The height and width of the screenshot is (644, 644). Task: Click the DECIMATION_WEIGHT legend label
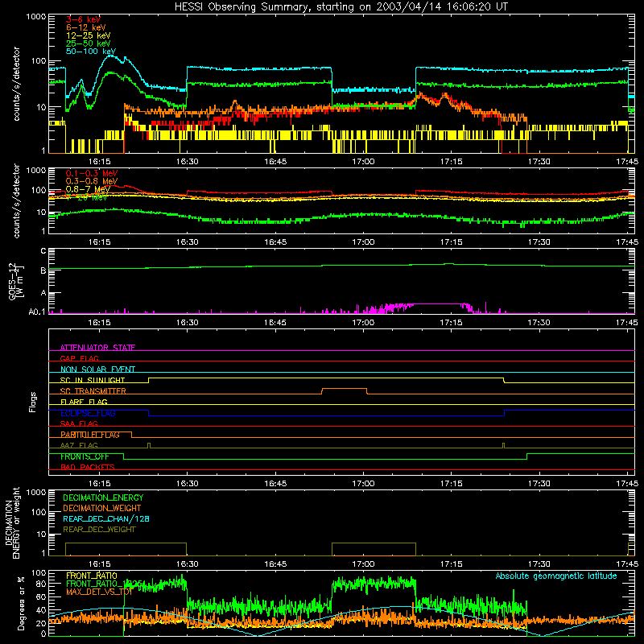coord(102,508)
